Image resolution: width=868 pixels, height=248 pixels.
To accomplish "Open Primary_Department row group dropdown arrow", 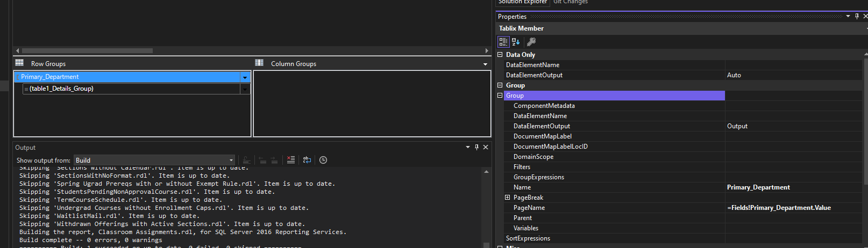I will (245, 77).
